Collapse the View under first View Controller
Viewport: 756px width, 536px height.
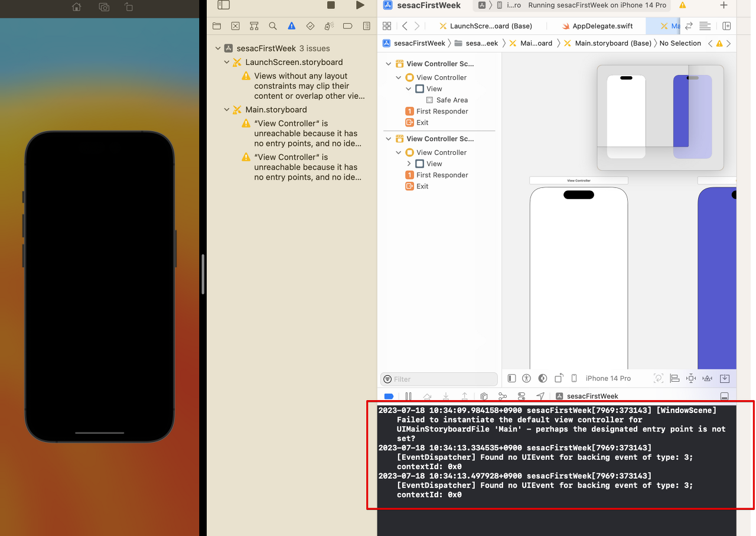pos(409,89)
